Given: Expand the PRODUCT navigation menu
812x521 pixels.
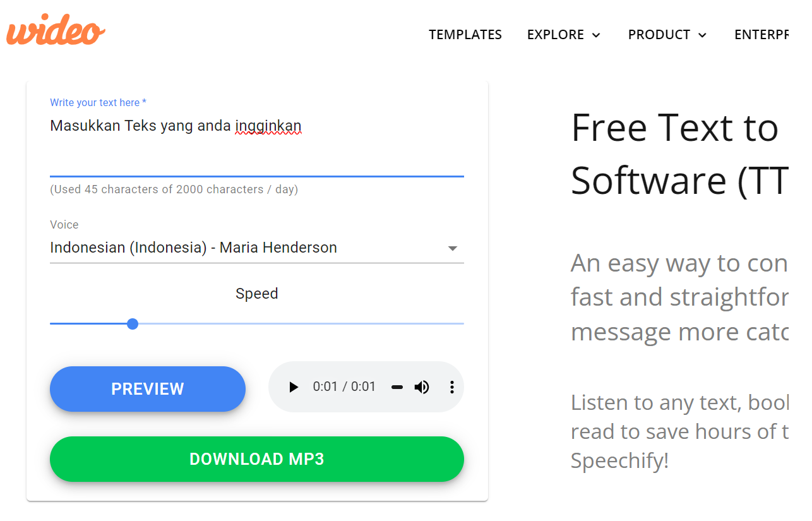Looking at the screenshot, I should pyautogui.click(x=659, y=35).
